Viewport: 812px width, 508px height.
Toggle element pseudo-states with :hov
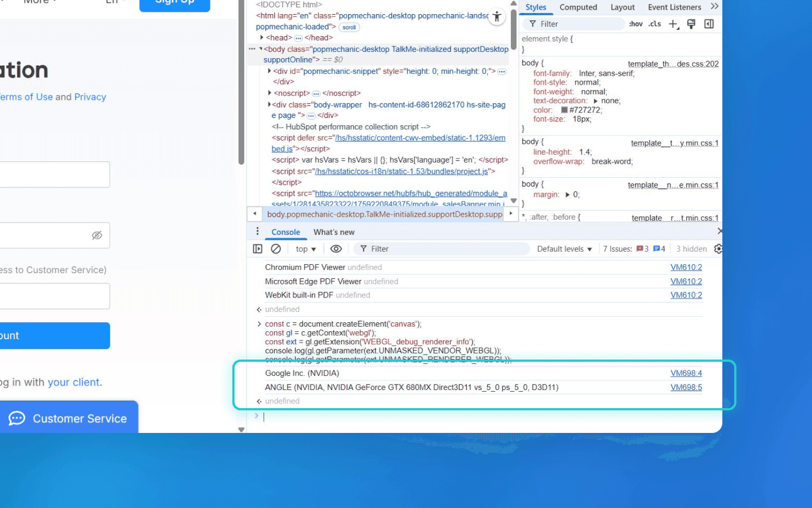(636, 24)
